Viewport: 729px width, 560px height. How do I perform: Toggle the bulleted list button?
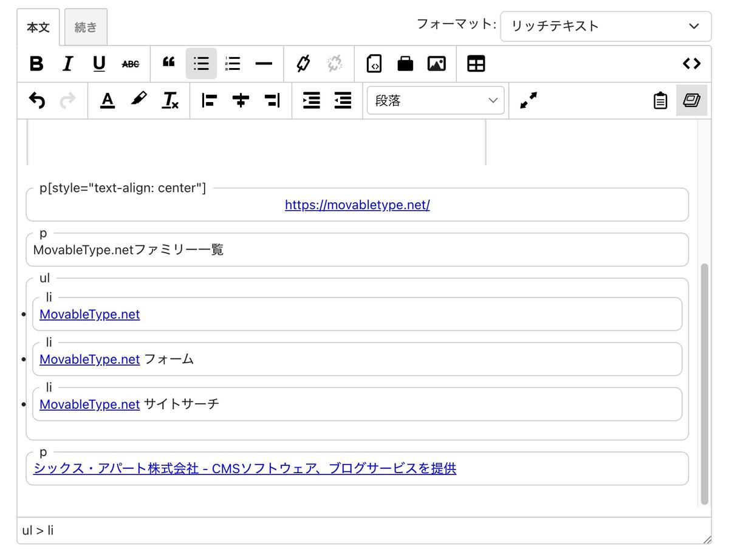201,64
